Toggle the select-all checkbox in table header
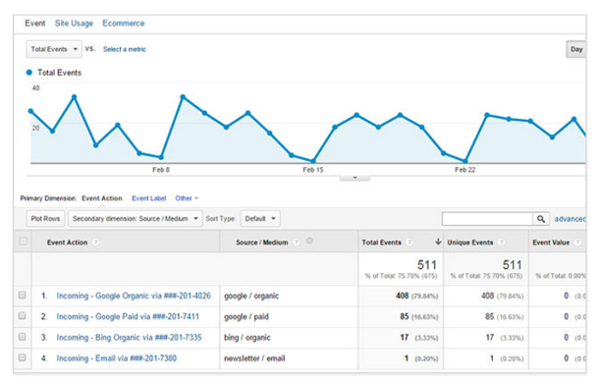 pos(23,241)
